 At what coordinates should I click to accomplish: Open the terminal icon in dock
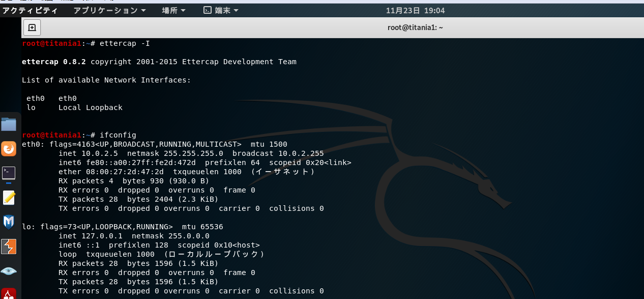(x=9, y=173)
